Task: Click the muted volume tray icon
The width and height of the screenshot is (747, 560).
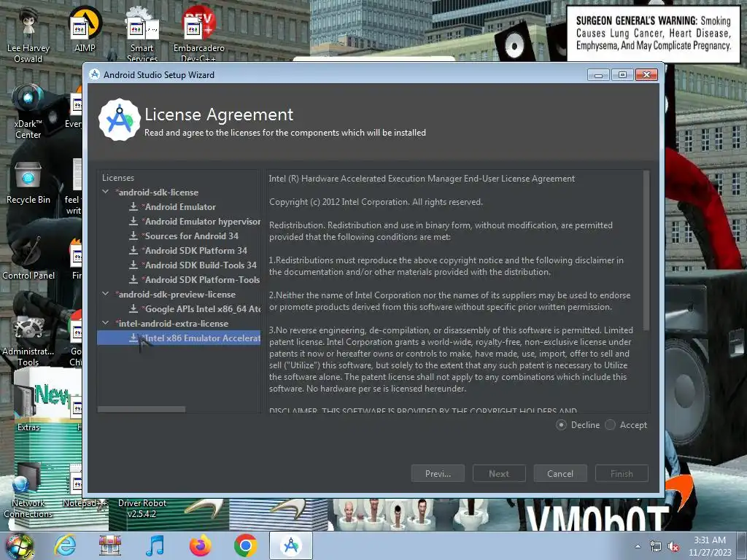Action: pos(673,547)
